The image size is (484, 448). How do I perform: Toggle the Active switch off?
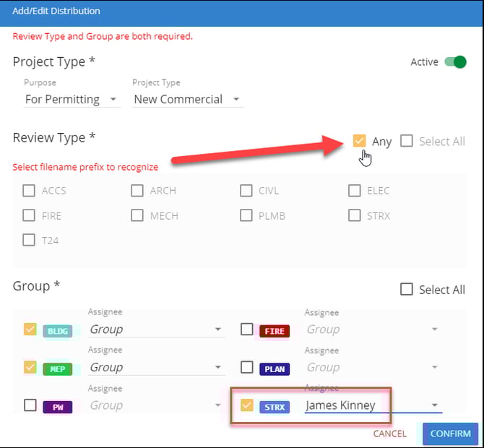(456, 62)
